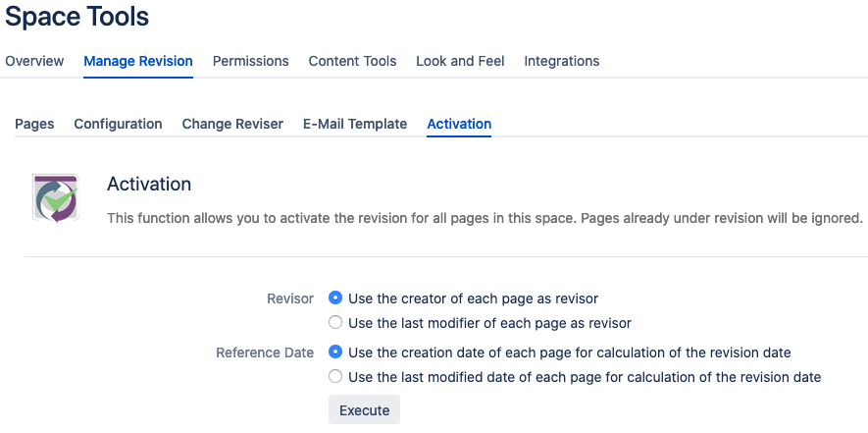This screenshot has height=433, width=868.
Task: Select the Activation sub-tab
Action: [x=459, y=124]
